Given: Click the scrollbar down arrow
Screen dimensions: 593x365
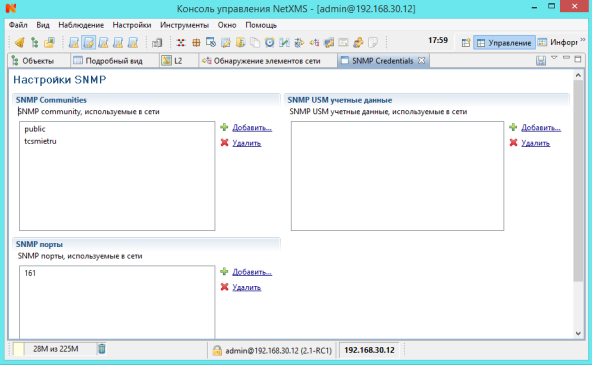Looking at the screenshot, I should [578, 333].
